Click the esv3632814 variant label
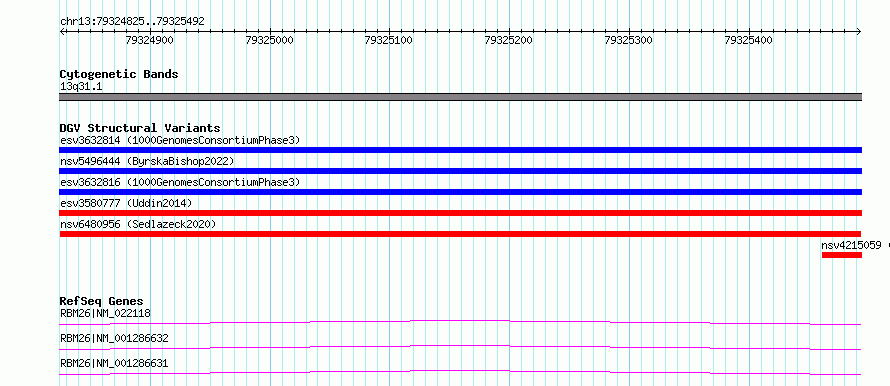 click(180, 140)
